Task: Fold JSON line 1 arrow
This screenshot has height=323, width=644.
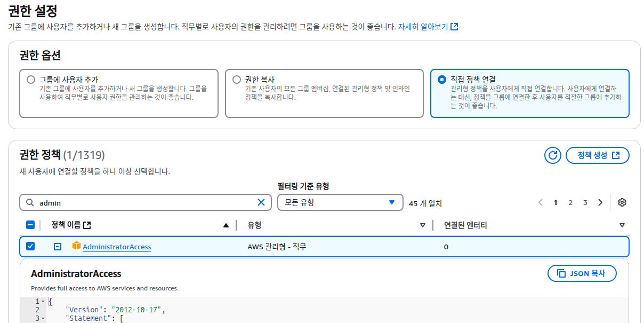Action: tap(43, 301)
